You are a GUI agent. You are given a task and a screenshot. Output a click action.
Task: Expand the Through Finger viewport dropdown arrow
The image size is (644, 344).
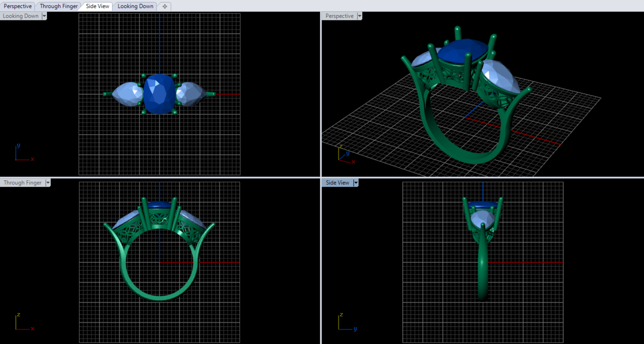pos(48,183)
